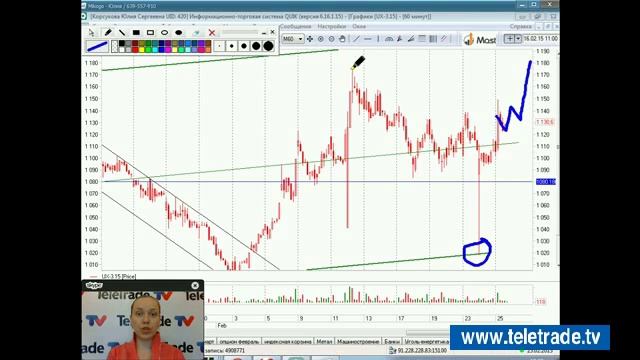
Task: Select the filled rectangle shape tool
Action: (136, 33)
